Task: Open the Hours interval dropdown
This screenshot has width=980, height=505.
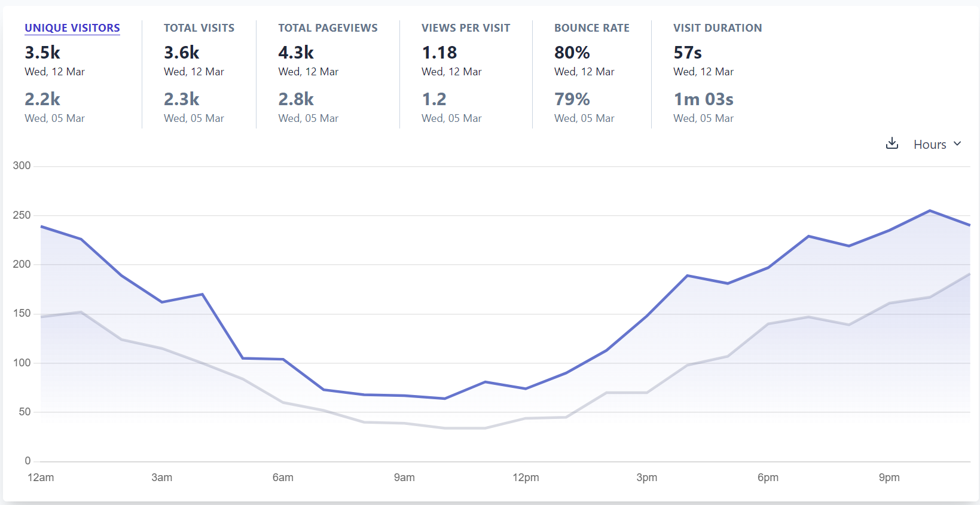Action: click(x=937, y=144)
